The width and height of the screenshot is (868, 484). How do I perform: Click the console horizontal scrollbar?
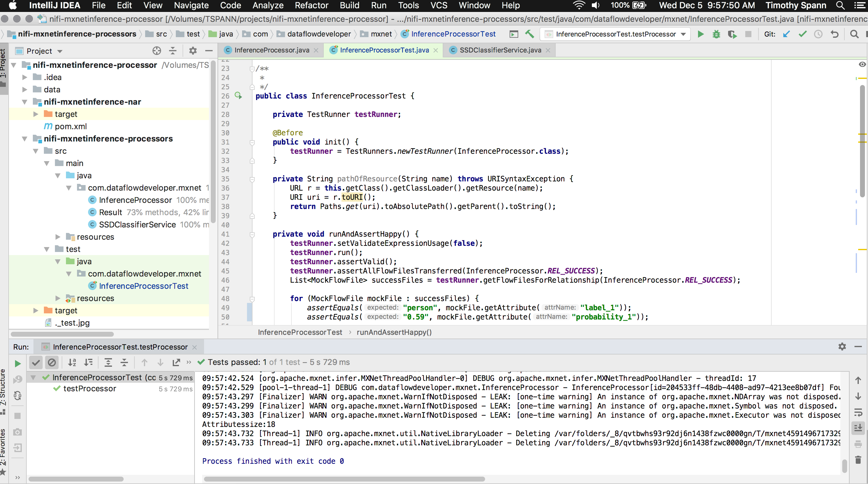(x=344, y=479)
